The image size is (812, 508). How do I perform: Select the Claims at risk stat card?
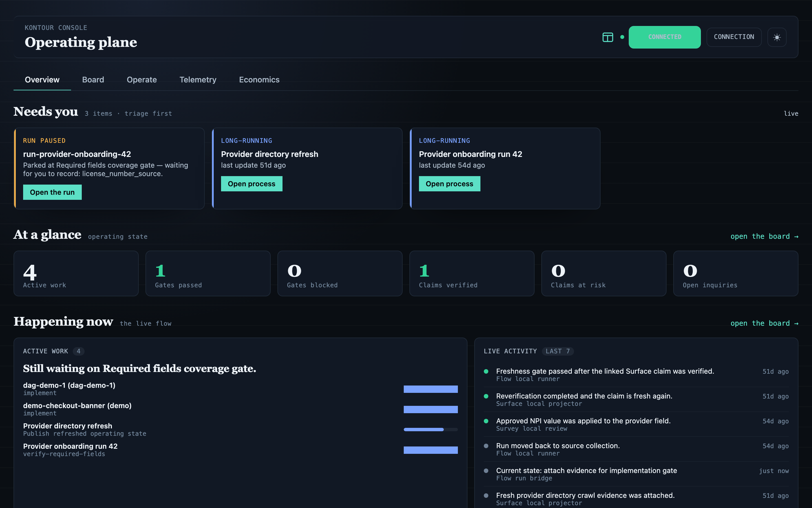coord(604,273)
